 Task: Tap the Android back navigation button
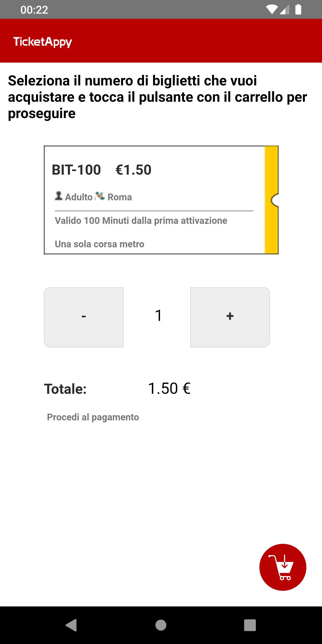pyautogui.click(x=71, y=625)
